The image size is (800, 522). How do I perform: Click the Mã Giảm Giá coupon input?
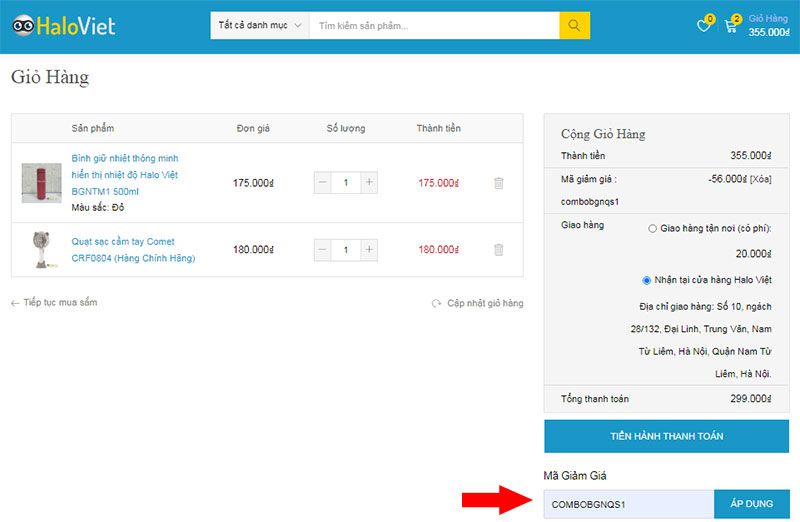coord(629,504)
